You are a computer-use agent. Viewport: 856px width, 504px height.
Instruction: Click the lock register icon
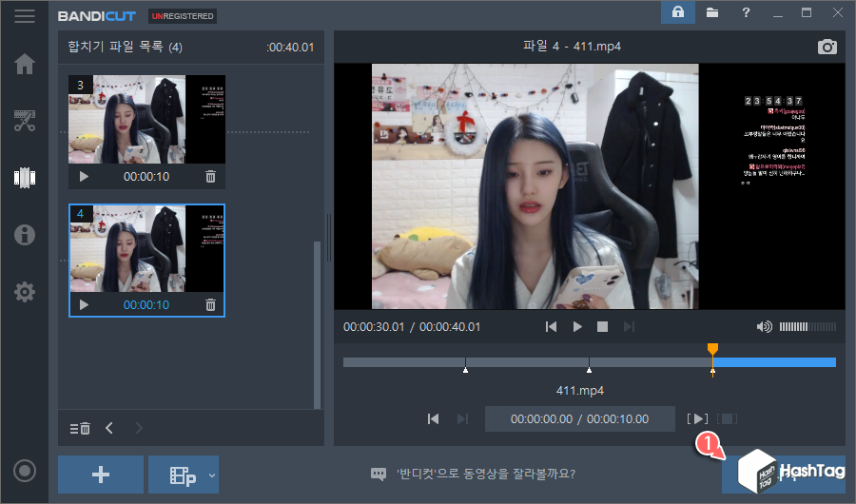click(678, 12)
